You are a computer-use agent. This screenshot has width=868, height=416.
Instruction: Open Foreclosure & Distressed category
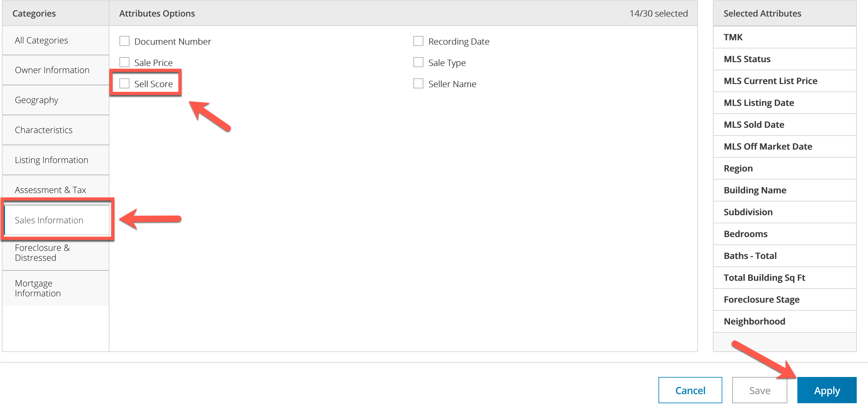(x=43, y=252)
